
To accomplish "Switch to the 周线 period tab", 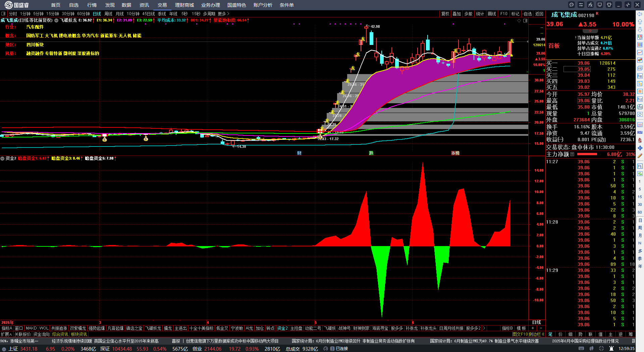I will coord(108,14).
